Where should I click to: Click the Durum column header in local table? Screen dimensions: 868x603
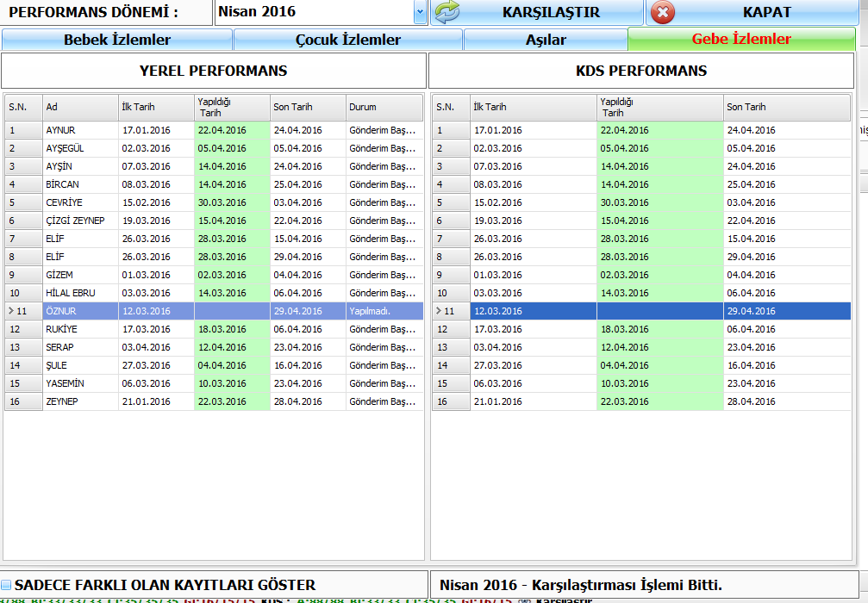click(384, 107)
